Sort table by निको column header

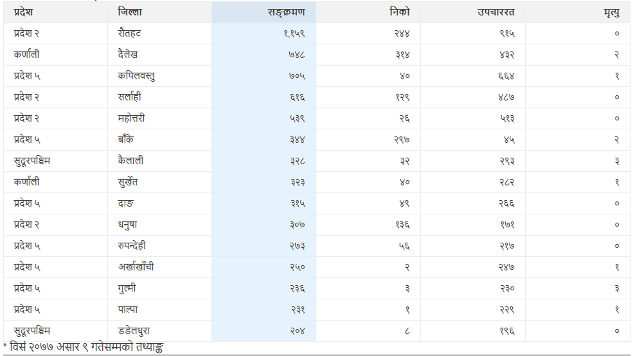tap(368, 12)
